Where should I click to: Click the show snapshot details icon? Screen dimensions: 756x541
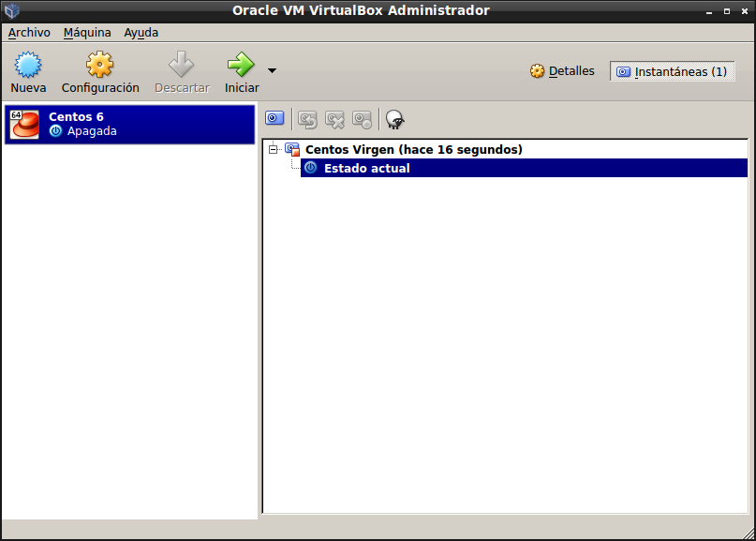point(362,119)
